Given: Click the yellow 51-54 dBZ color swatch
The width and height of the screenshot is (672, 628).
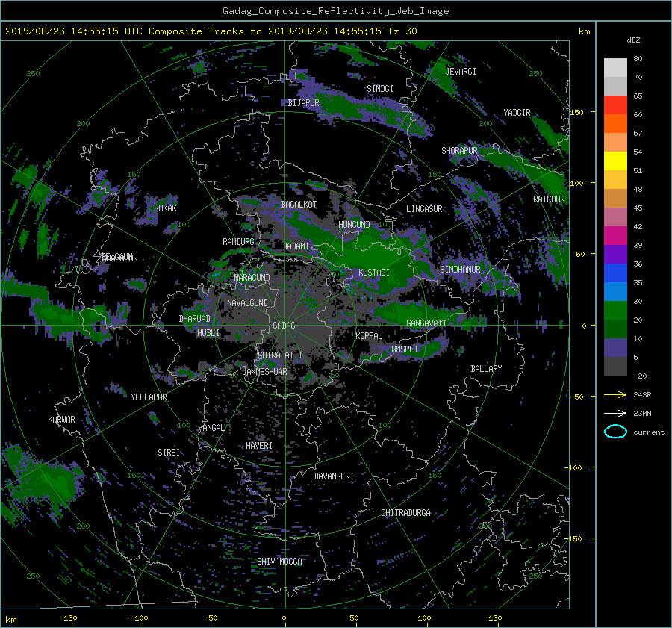Looking at the screenshot, I should (615, 161).
